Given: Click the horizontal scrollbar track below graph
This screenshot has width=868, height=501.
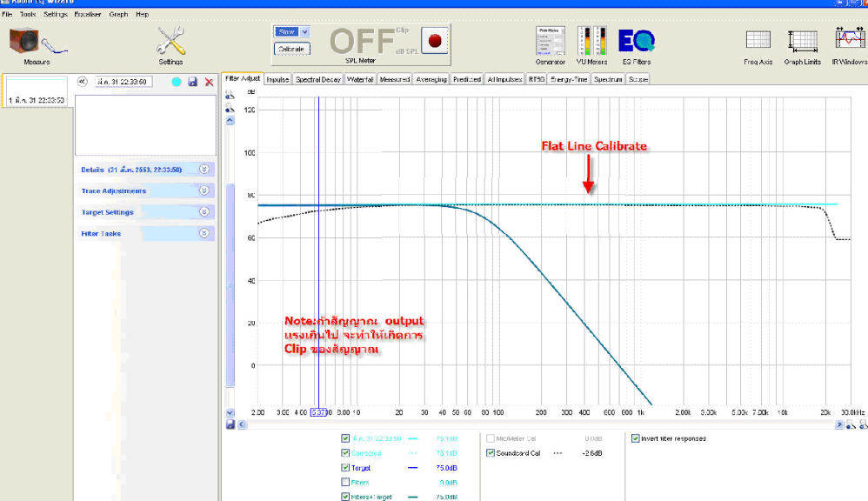Looking at the screenshot, I should tap(540, 424).
